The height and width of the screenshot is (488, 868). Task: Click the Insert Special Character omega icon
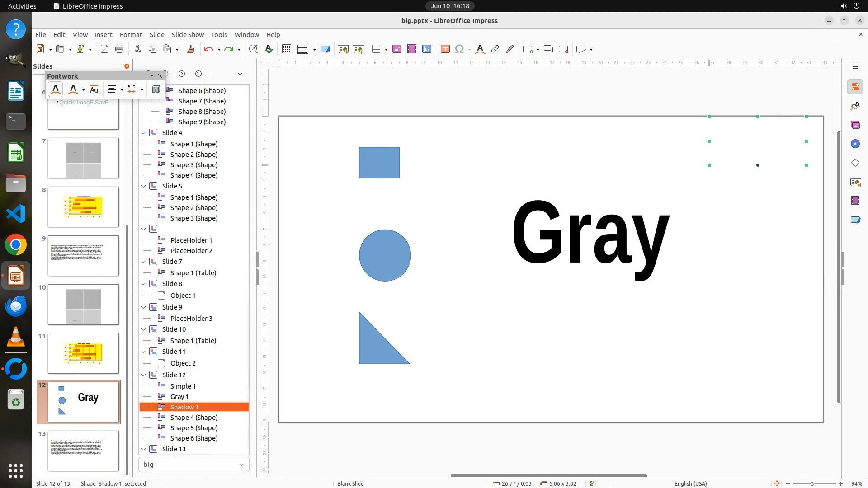(459, 49)
